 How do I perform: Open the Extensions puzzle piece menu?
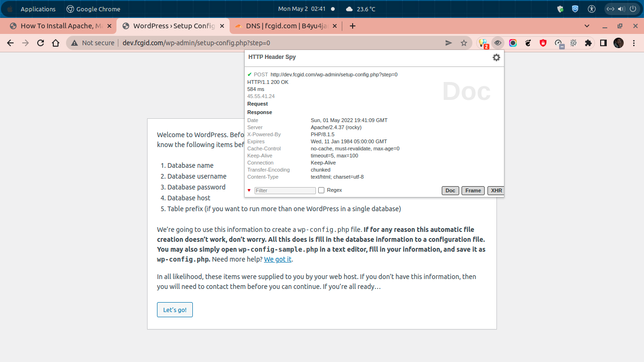588,43
